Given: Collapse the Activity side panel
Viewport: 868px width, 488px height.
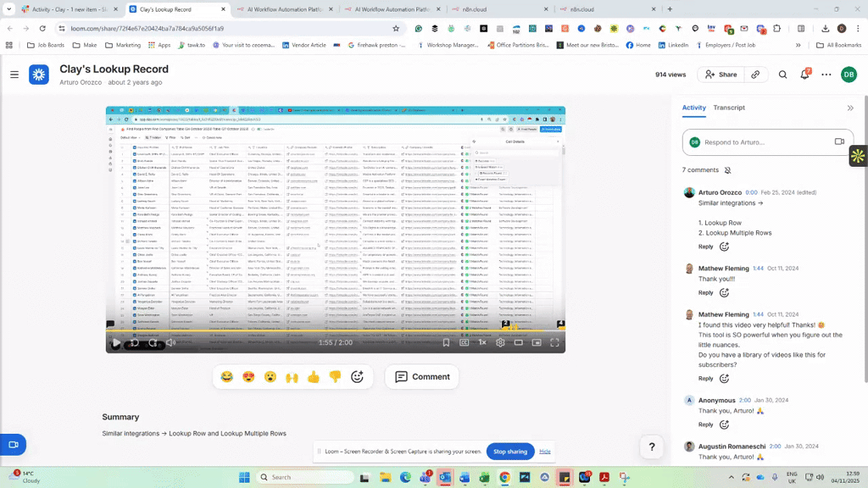Looking at the screenshot, I should coord(850,108).
